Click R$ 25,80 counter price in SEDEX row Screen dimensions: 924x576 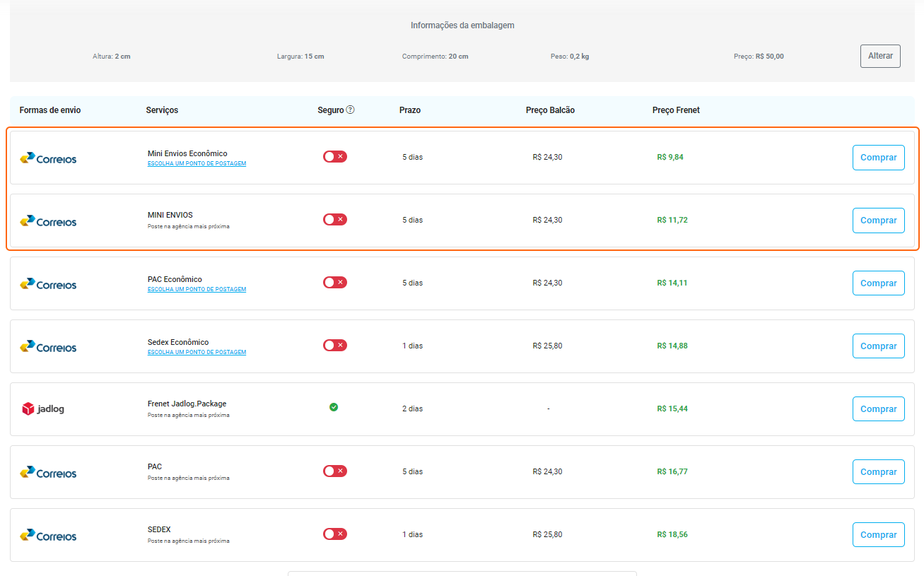pos(548,534)
